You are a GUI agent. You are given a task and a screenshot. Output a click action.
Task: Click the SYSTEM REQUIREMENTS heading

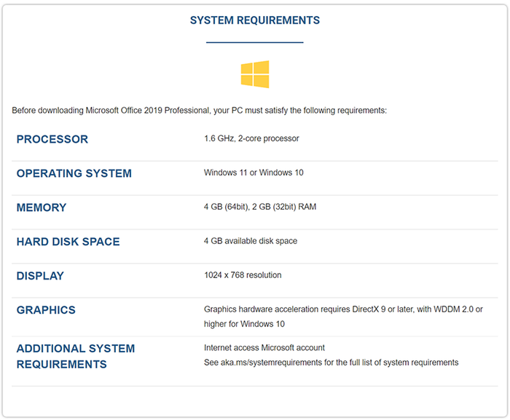tap(255, 20)
